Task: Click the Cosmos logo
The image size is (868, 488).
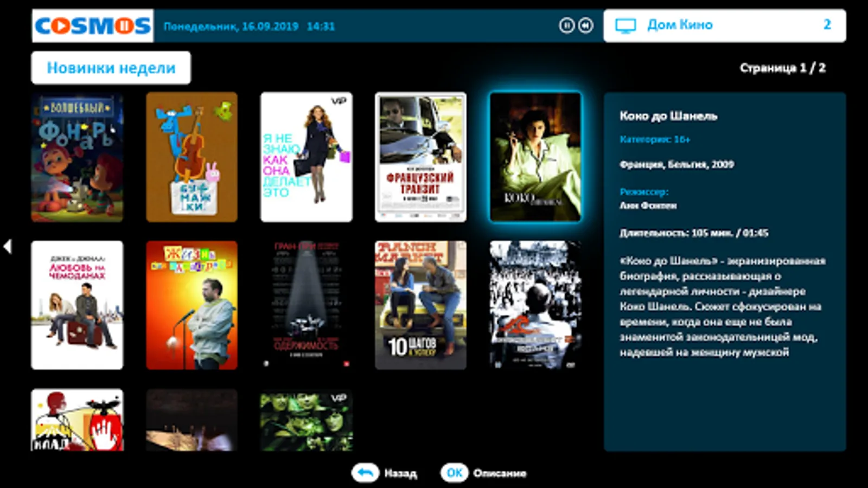Action: point(93,25)
